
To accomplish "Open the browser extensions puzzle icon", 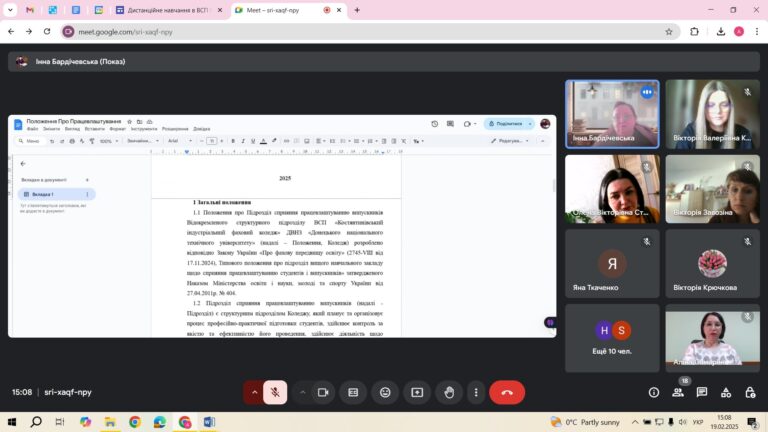I will (694, 32).
